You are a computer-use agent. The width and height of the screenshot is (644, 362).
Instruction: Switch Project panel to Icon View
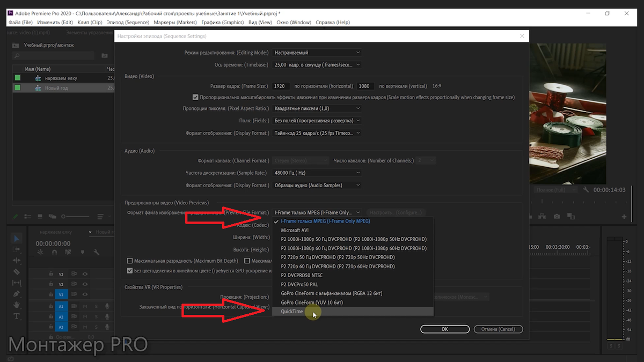tap(40, 217)
